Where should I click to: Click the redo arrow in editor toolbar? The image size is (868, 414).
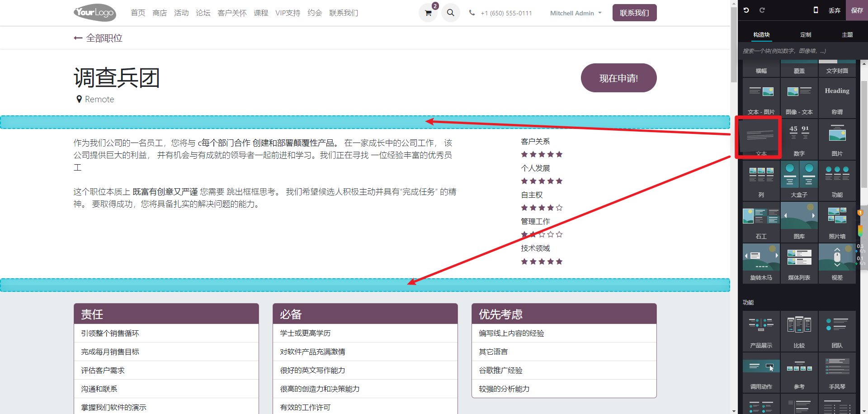pyautogui.click(x=762, y=10)
